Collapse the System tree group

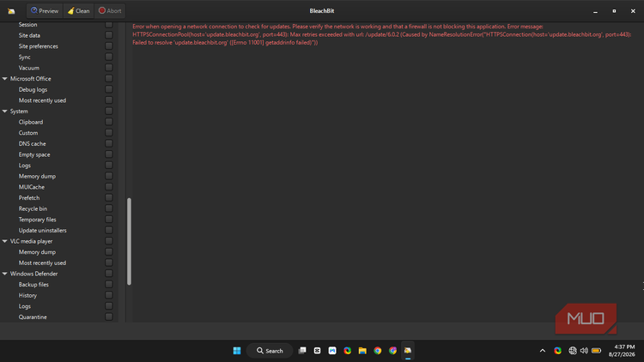point(5,112)
